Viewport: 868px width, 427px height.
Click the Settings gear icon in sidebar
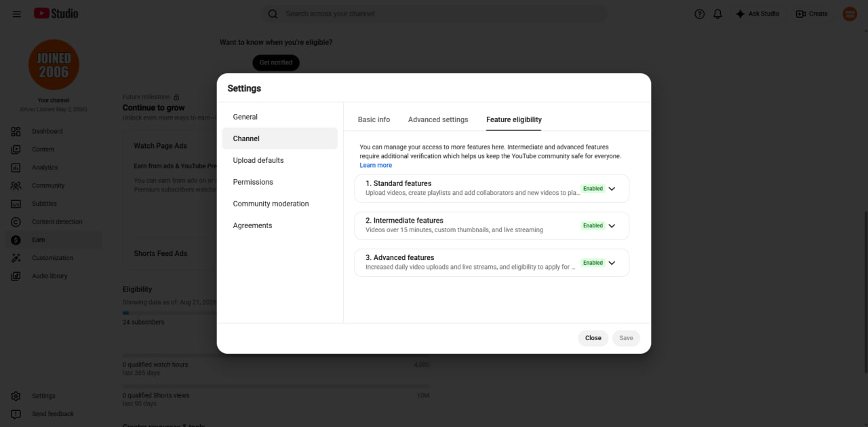point(16,396)
